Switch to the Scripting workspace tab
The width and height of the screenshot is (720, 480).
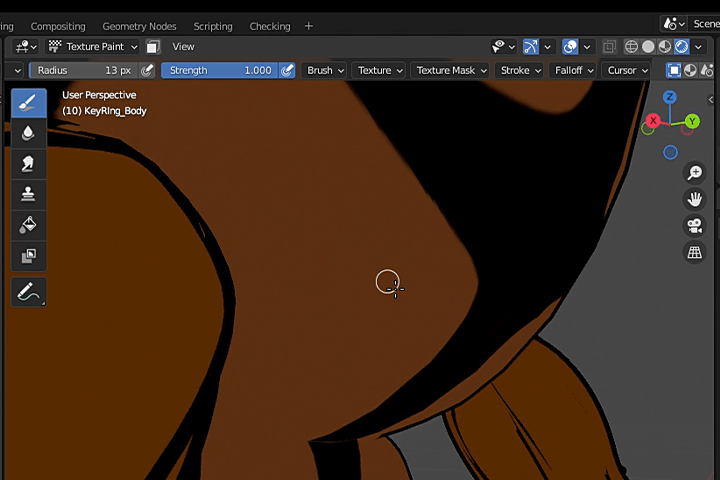pos(213,26)
